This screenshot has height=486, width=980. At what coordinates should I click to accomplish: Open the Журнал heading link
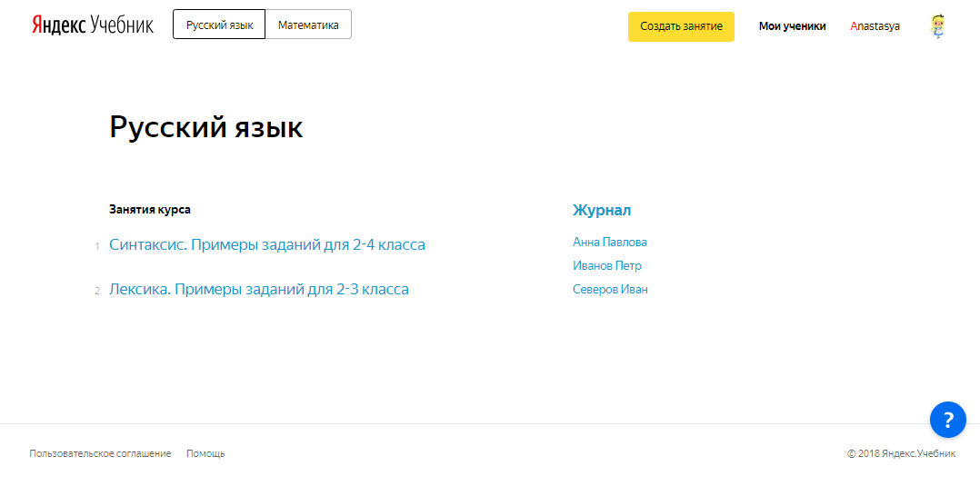(x=602, y=211)
